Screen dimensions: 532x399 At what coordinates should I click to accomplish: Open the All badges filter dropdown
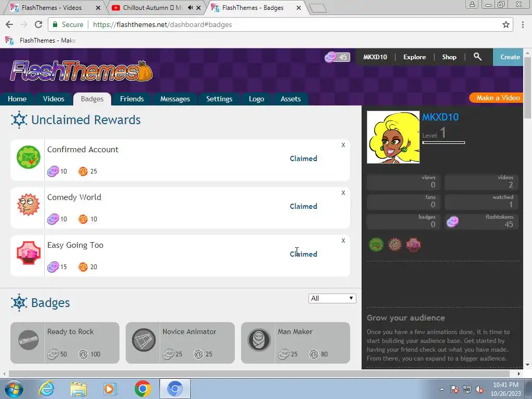coord(332,298)
